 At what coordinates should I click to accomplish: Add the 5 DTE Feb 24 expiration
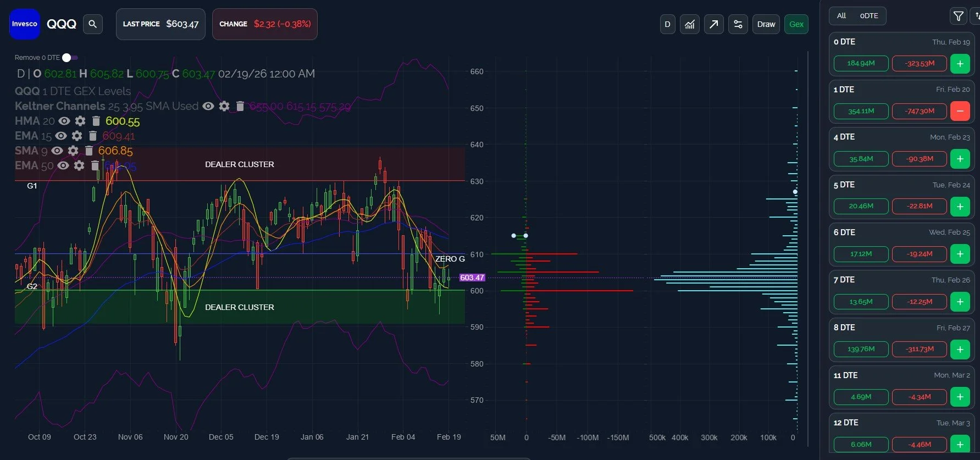[960, 207]
